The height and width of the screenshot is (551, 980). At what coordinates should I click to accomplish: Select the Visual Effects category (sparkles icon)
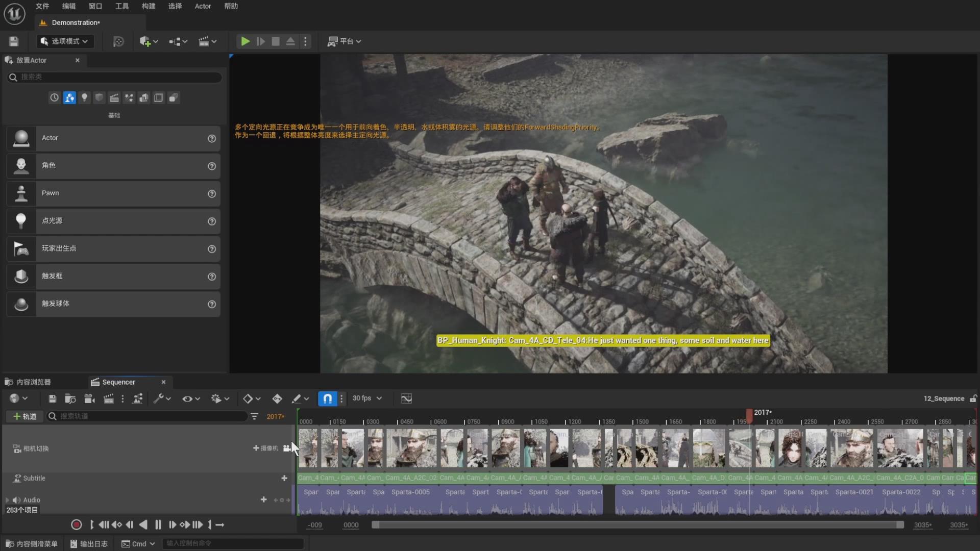(x=129, y=97)
